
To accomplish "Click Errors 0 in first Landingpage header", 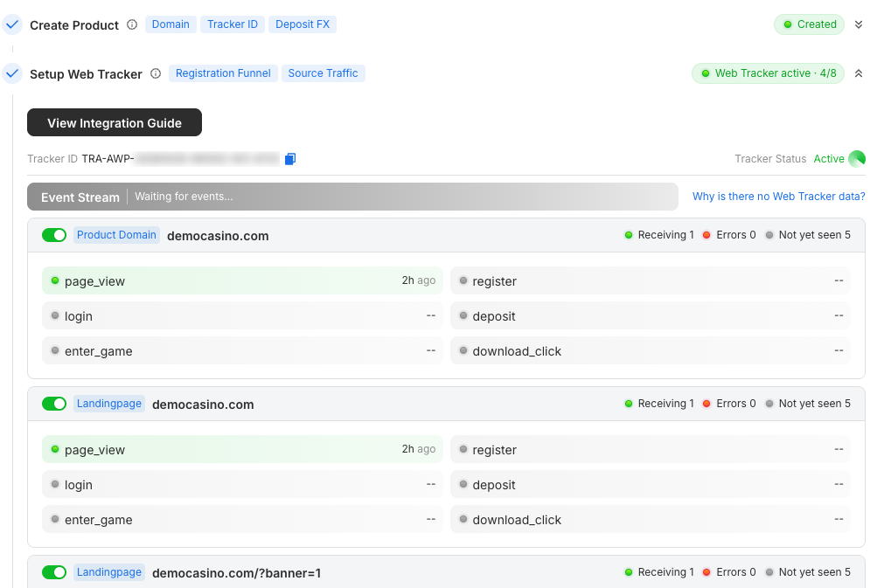I will (x=729, y=404).
